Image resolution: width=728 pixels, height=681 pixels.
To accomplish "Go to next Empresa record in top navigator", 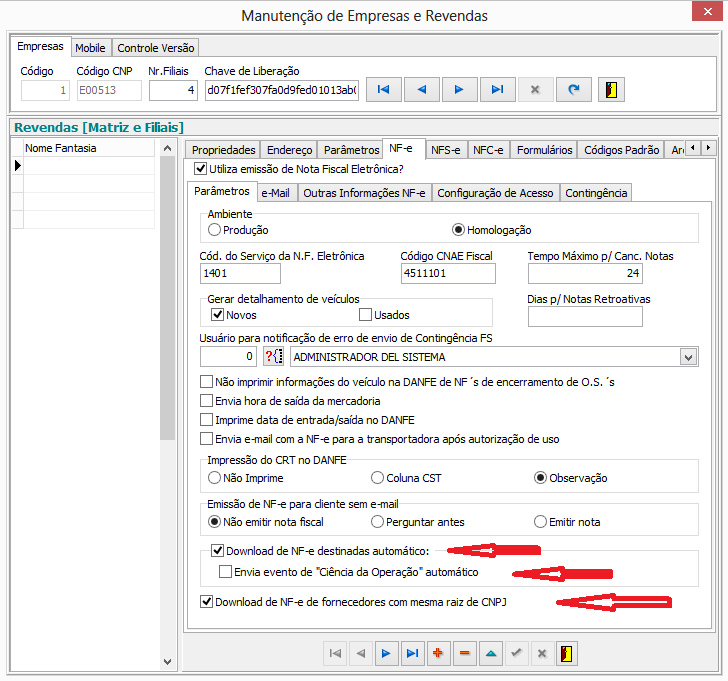I will click(x=460, y=90).
